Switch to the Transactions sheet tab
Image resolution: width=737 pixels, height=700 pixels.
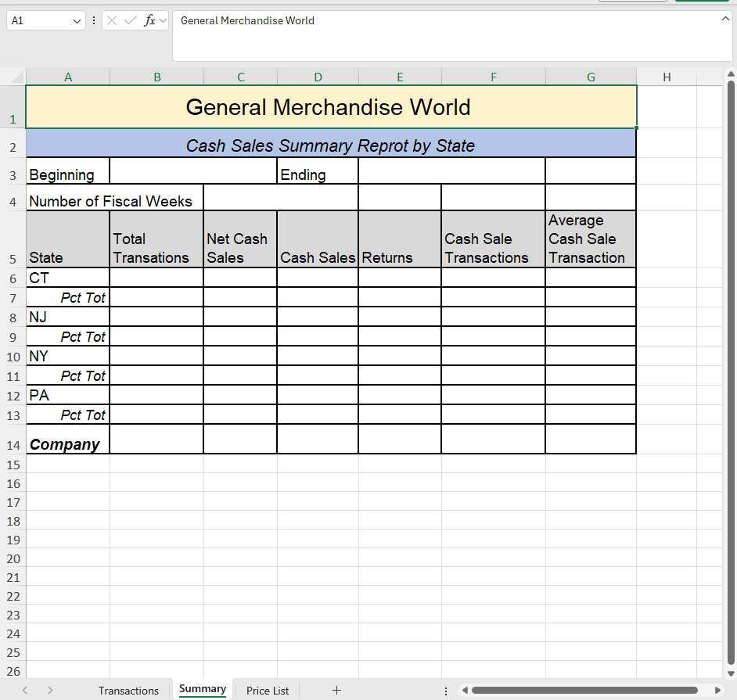pos(128,691)
